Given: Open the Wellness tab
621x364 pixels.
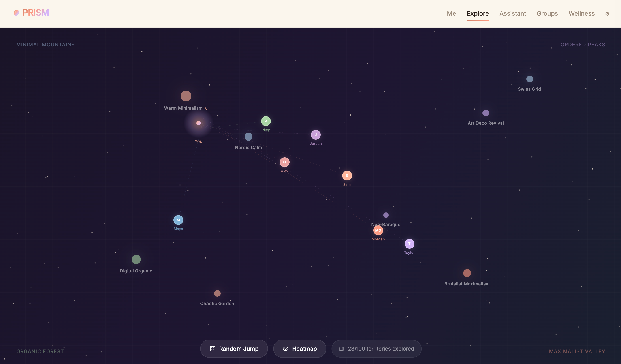Looking at the screenshot, I should [x=581, y=13].
